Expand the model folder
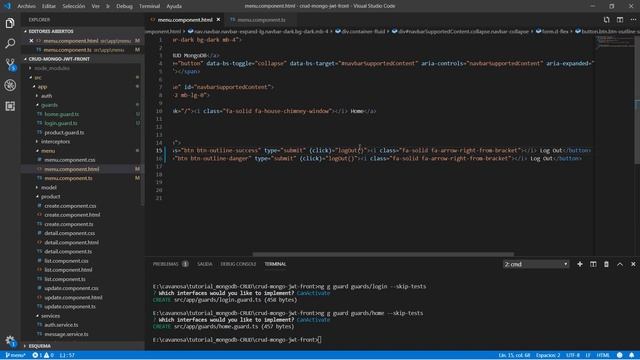The width and height of the screenshot is (640, 360). (x=49, y=187)
